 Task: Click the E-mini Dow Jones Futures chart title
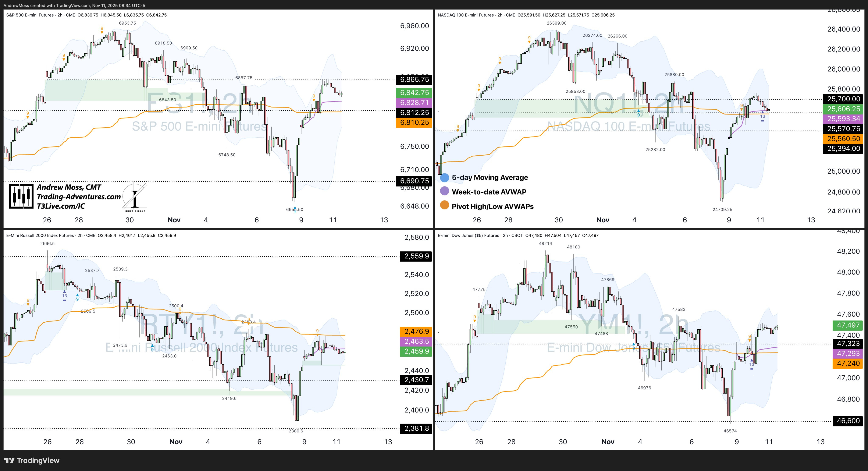point(468,235)
